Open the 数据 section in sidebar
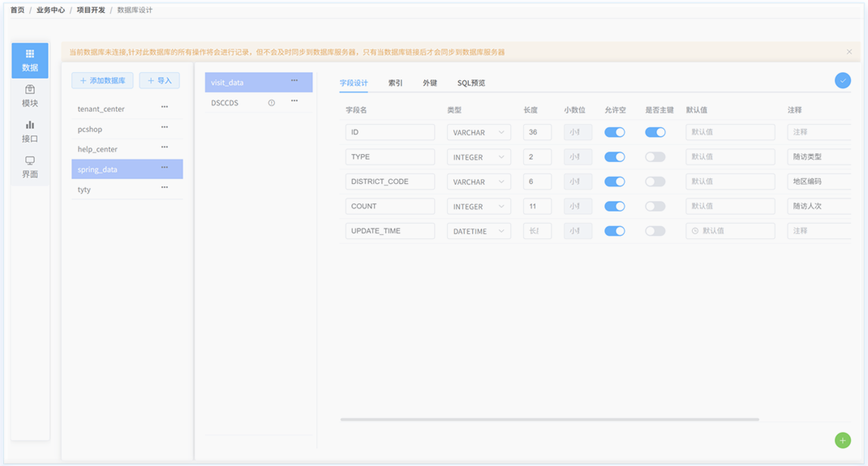The image size is (868, 466). (x=30, y=60)
